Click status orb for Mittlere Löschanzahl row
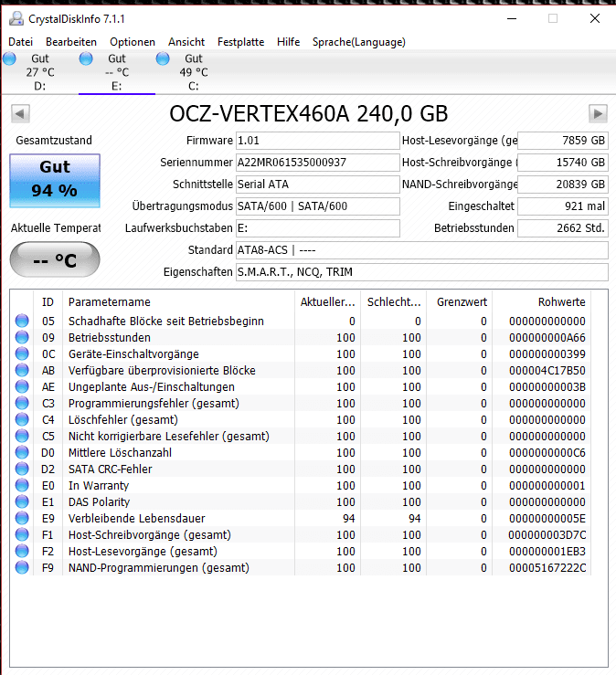 pos(22,452)
